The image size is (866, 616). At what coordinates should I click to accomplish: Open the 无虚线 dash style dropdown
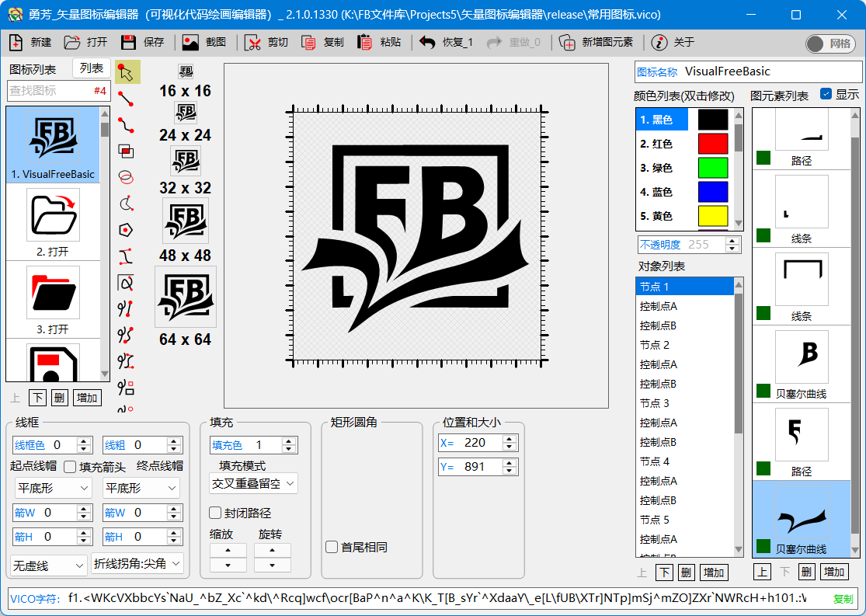tap(49, 564)
